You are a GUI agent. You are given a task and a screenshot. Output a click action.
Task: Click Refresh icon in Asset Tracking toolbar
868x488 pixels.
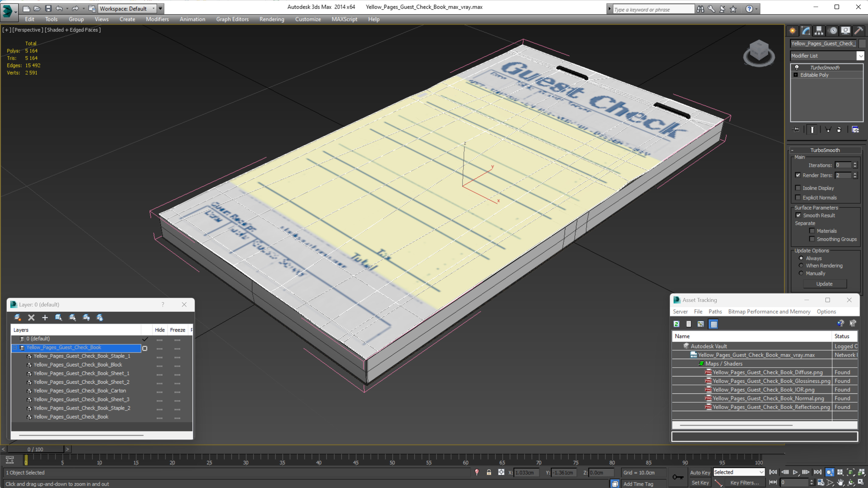click(676, 324)
